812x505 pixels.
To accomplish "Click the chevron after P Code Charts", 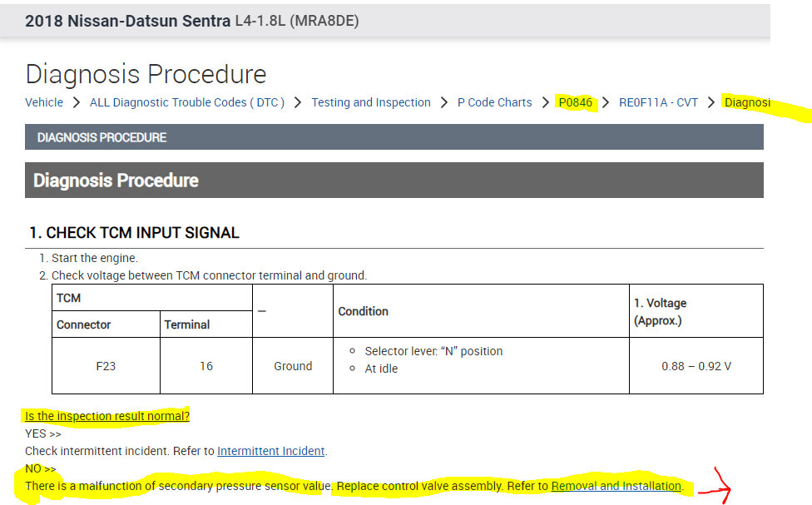I will pyautogui.click(x=545, y=102).
